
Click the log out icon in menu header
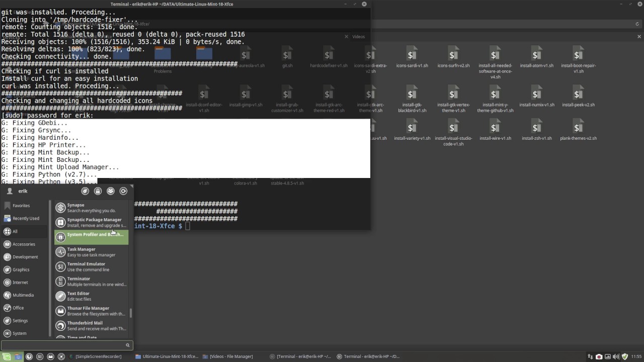tap(124, 191)
